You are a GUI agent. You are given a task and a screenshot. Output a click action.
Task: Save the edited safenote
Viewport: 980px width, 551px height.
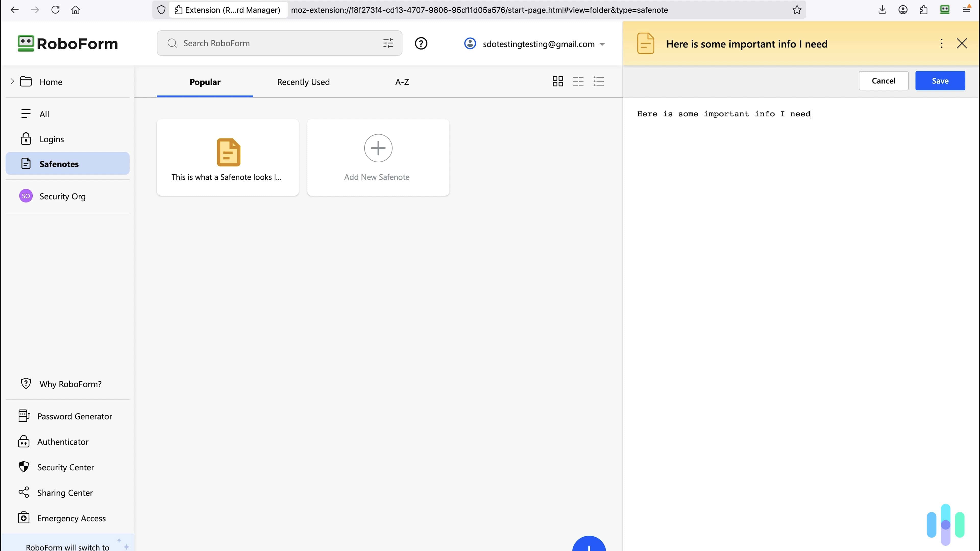click(x=940, y=81)
